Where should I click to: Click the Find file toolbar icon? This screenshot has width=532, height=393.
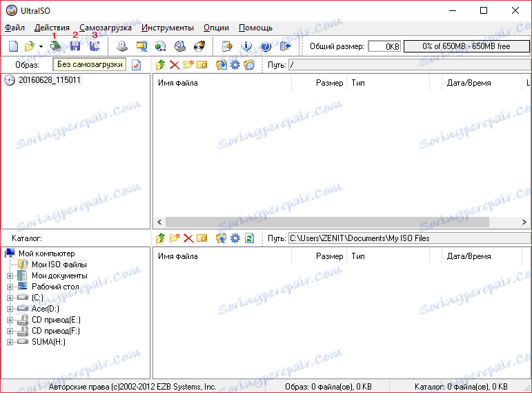[227, 46]
